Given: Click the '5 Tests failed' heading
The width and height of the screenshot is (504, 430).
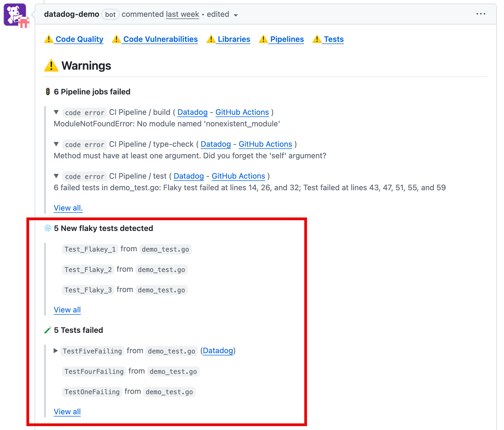Looking at the screenshot, I should [x=78, y=330].
